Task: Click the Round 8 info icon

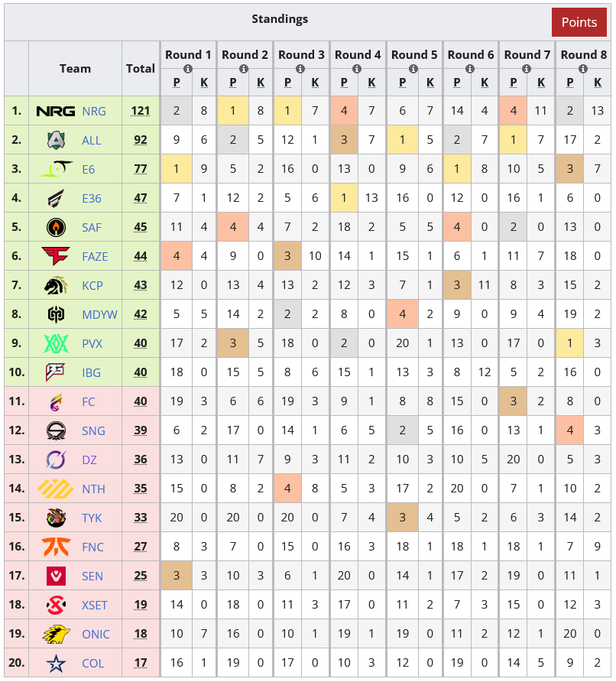Action: pos(584,69)
